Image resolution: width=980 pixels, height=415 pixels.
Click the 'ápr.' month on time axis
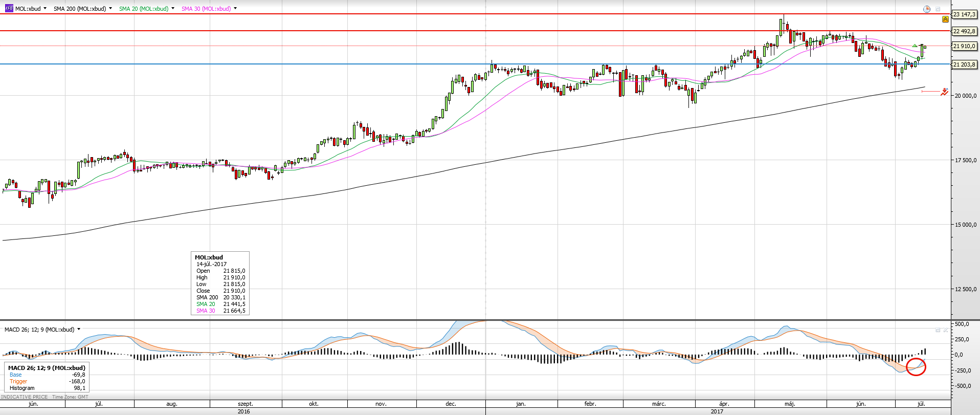tap(724, 404)
